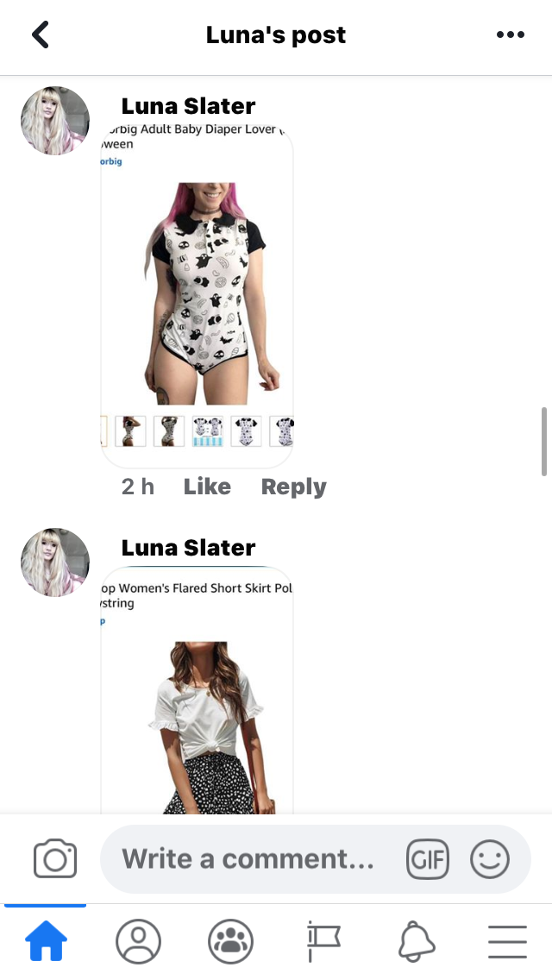Tap the camera icon to attach photo
Screen dimensions: 552x980
click(x=55, y=858)
